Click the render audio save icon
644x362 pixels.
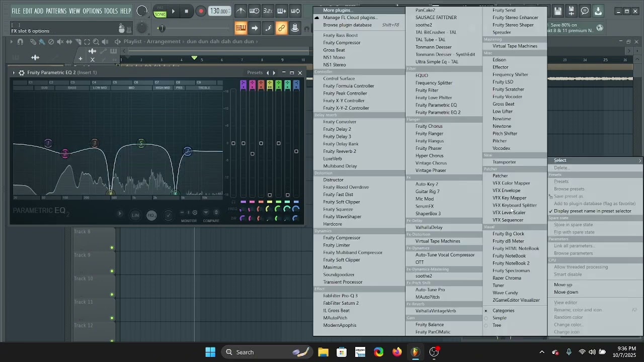(571, 11)
